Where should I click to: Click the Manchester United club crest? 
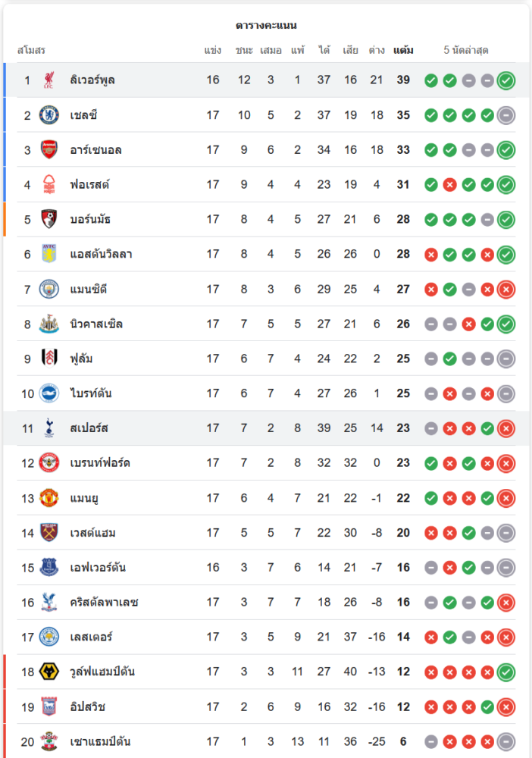click(49, 498)
